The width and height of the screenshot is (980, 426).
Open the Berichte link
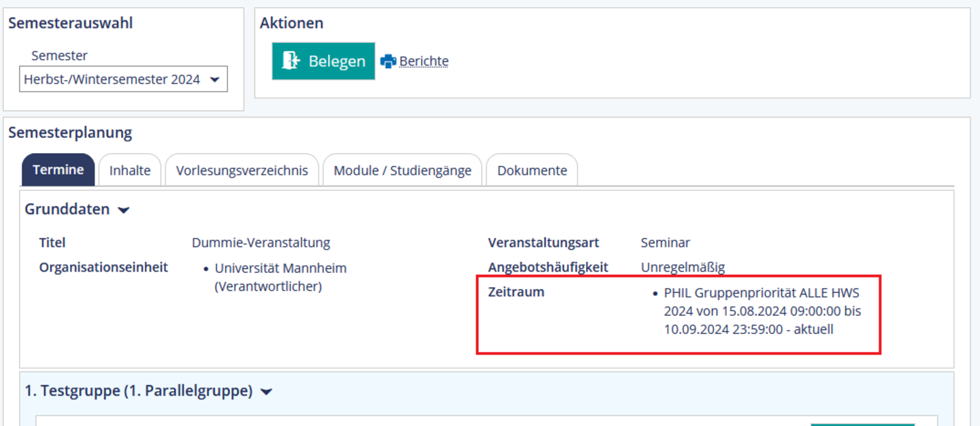click(423, 61)
